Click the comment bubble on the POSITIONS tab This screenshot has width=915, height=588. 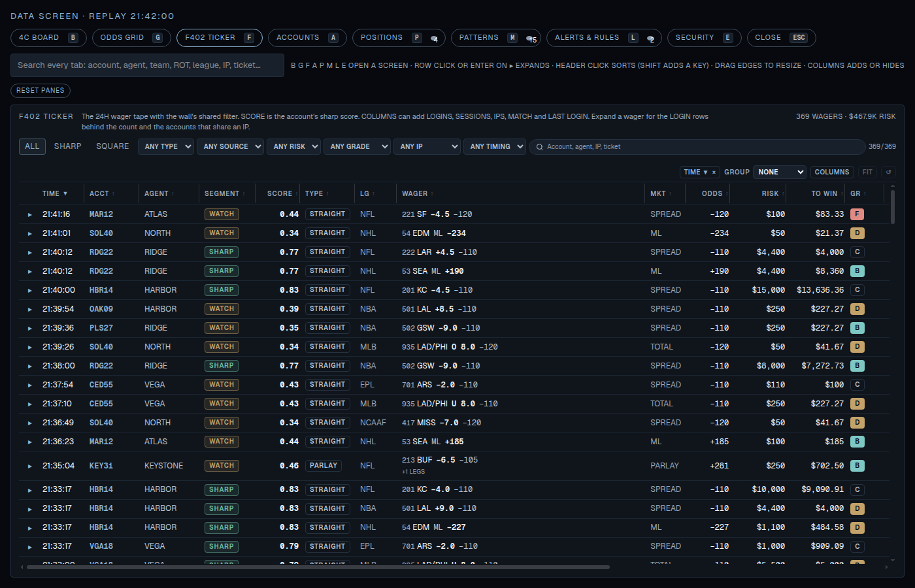435,39
